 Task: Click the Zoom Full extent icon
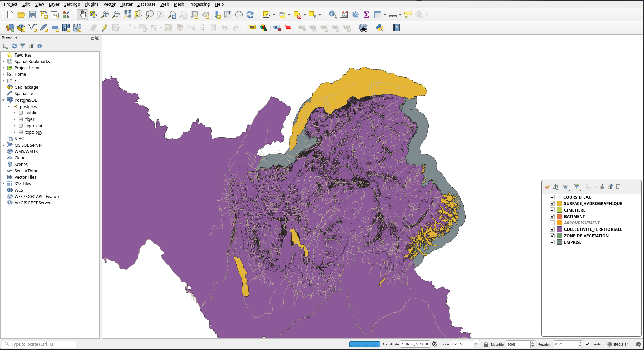tap(127, 15)
